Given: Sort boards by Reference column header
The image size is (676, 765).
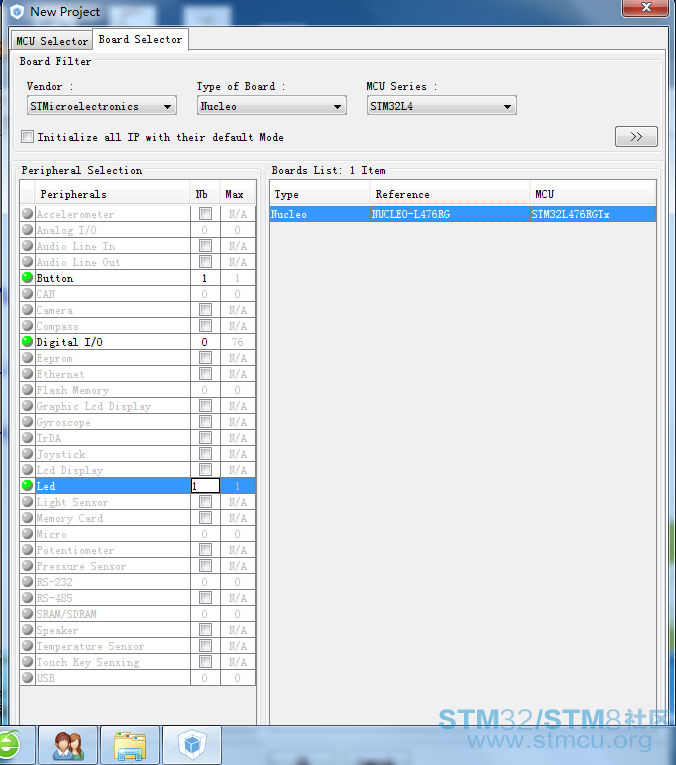Looking at the screenshot, I should pos(450,194).
